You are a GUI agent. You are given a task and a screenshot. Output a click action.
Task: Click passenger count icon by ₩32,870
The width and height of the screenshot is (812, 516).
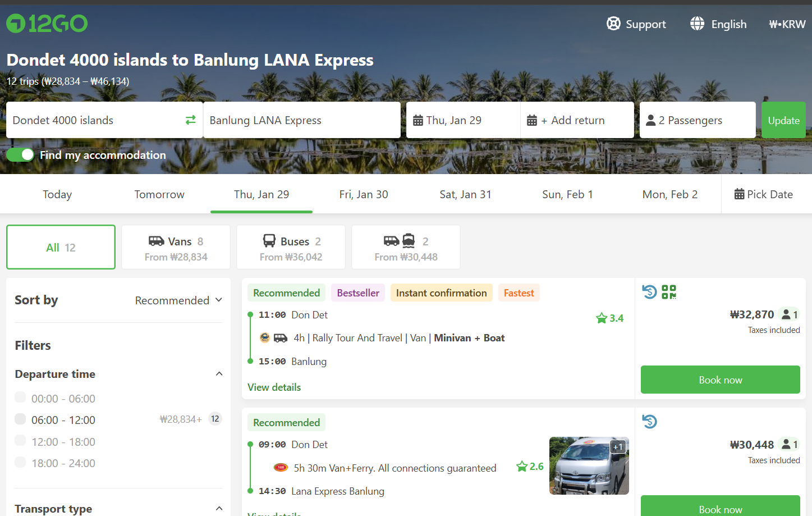[790, 314]
